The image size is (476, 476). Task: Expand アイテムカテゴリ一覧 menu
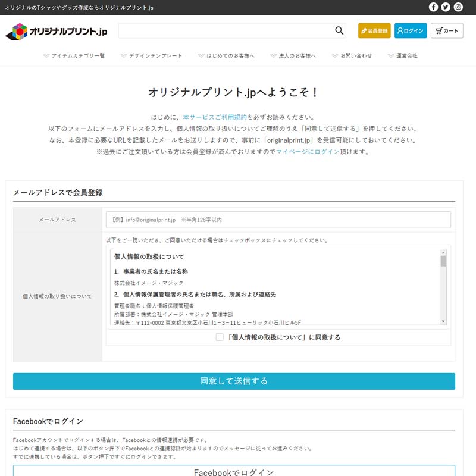74,55
